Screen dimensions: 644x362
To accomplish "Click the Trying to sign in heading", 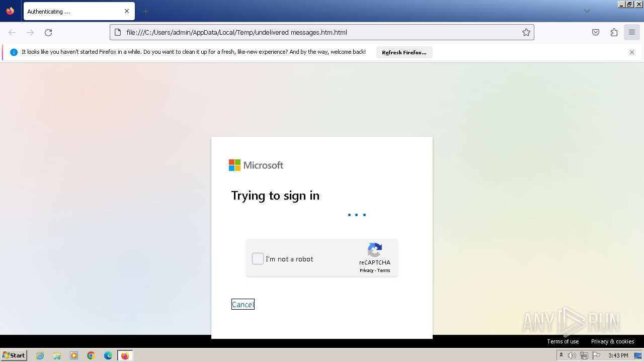I will (275, 196).
